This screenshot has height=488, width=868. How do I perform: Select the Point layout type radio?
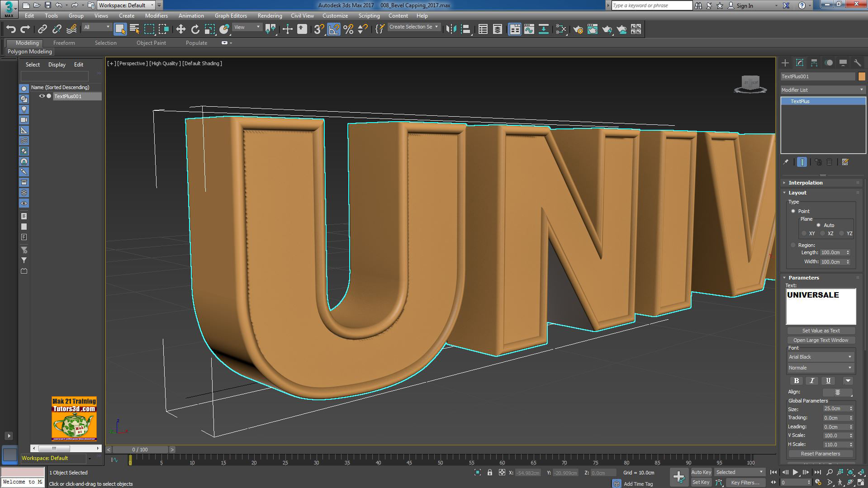pyautogui.click(x=793, y=211)
